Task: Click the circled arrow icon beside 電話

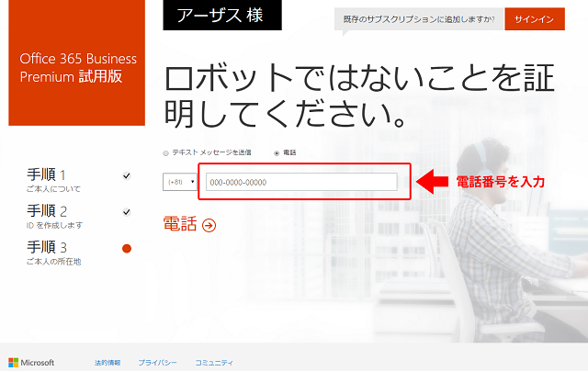Action: (209, 225)
